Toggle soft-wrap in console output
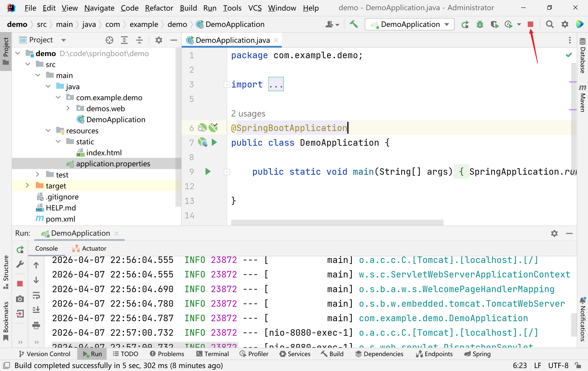This screenshot has height=371, width=588. tap(36, 295)
